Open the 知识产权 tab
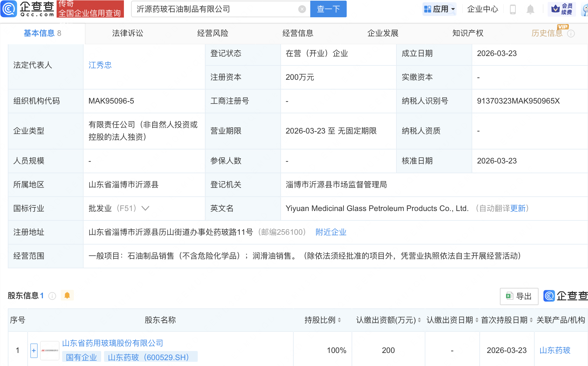The width and height of the screenshot is (588, 366). (467, 33)
